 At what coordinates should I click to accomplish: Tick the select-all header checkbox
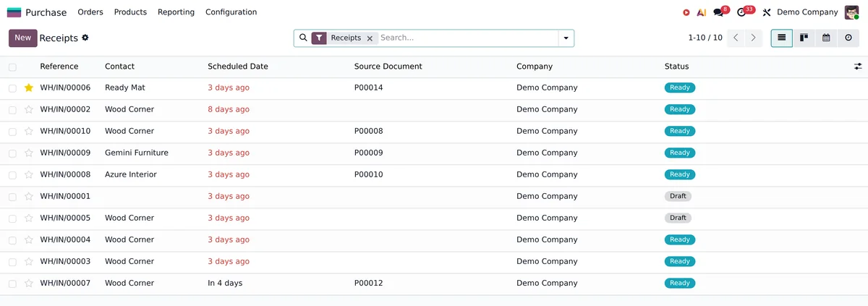(x=12, y=67)
